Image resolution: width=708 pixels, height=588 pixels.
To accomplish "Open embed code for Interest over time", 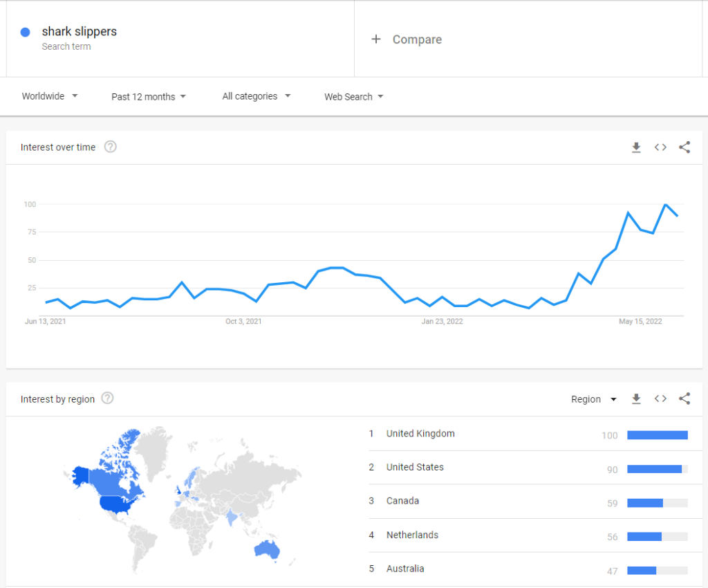I will pos(660,147).
